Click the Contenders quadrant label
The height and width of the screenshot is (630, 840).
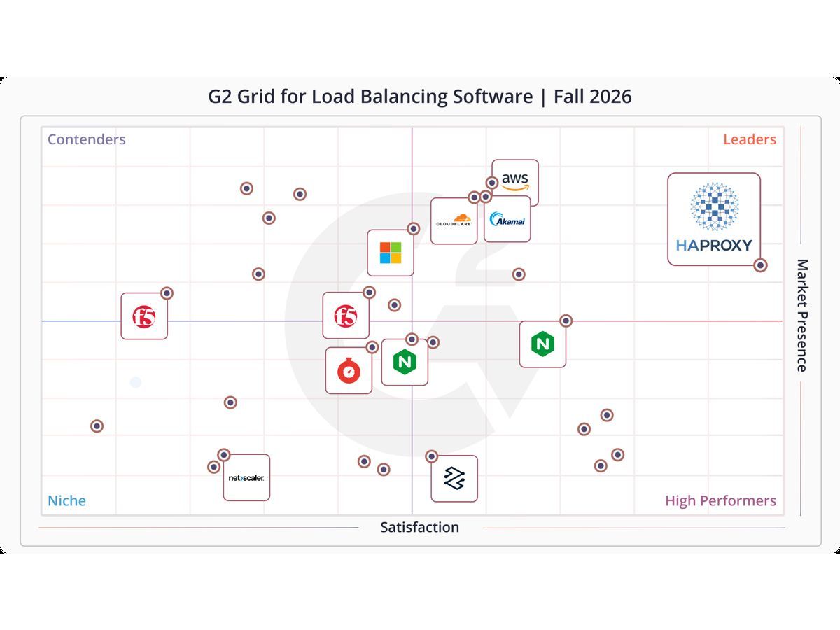pyautogui.click(x=87, y=139)
